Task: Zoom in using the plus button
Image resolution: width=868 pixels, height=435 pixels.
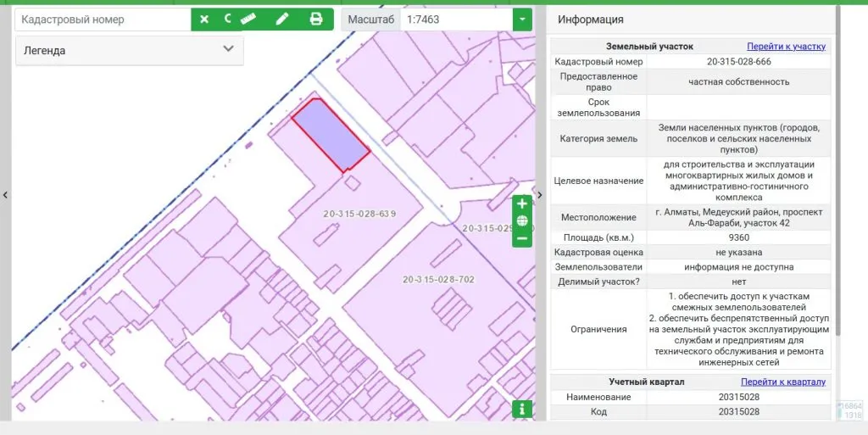Action: pos(522,204)
